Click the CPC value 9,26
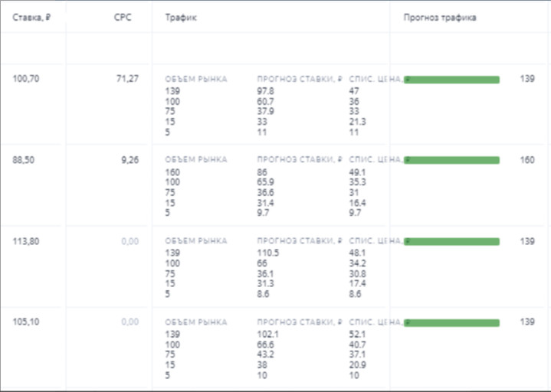Screen dimensions: 551x392 click(130, 160)
